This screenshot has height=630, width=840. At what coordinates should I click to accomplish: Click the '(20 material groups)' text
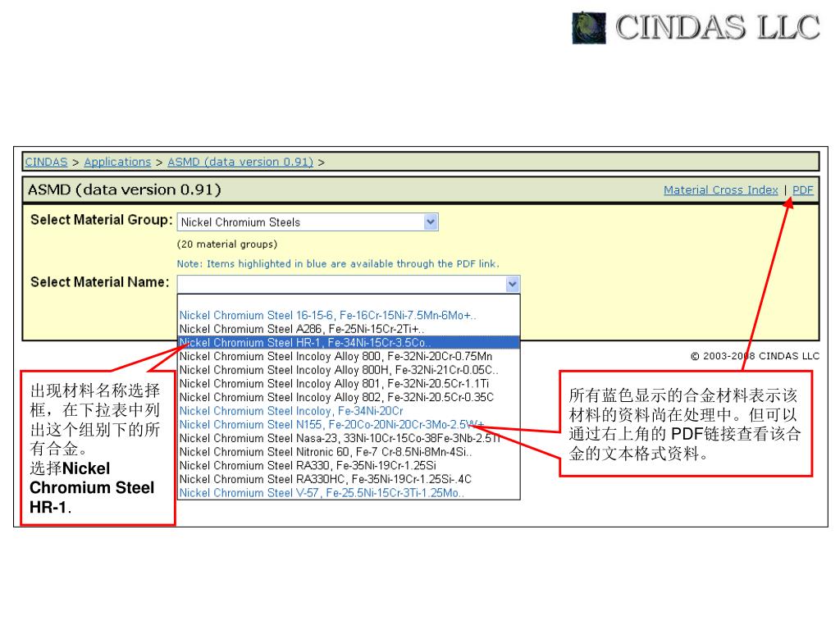(227, 244)
